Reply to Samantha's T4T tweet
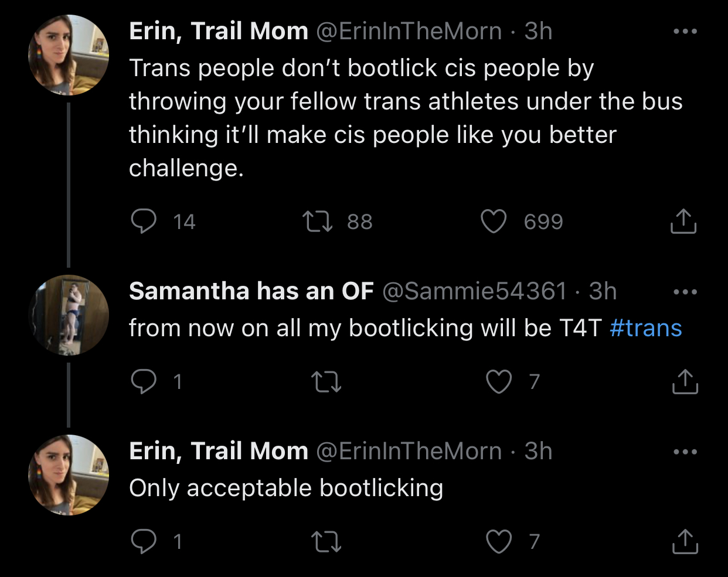This screenshot has width=728, height=577. point(143,381)
